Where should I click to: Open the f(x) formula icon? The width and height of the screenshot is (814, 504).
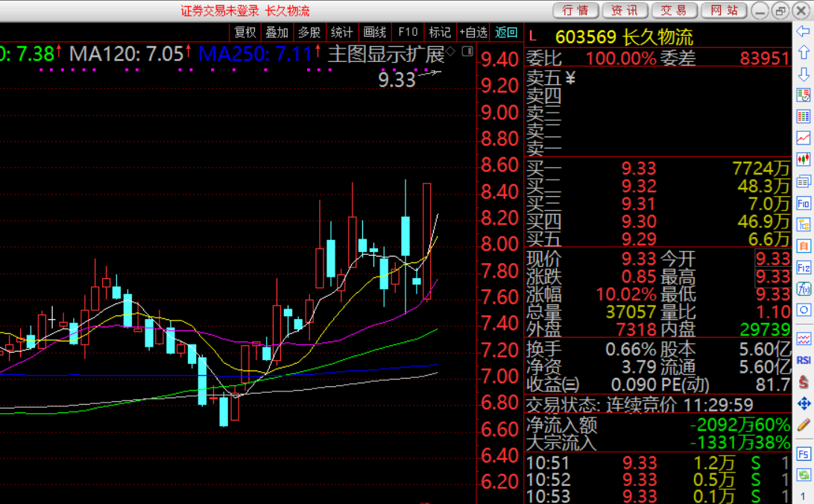[x=803, y=289]
